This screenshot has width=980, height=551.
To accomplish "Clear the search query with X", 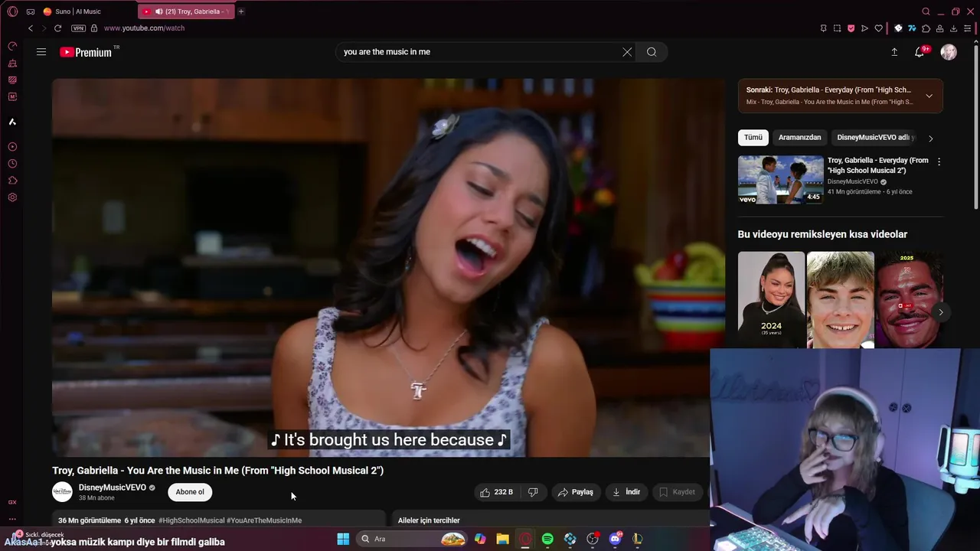I will tap(627, 52).
